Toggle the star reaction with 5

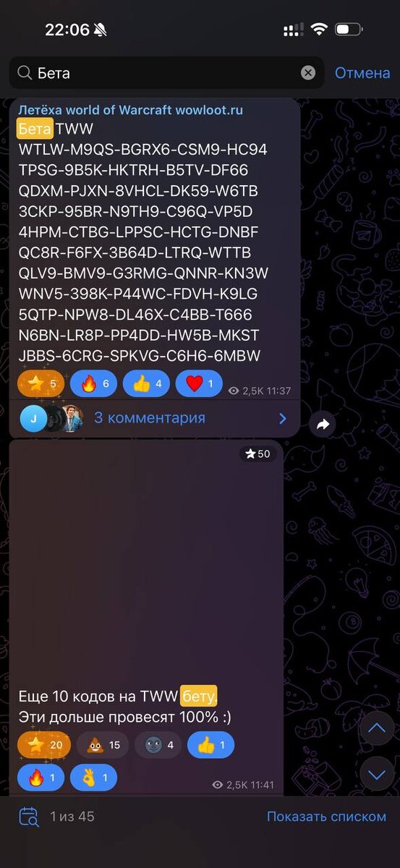pos(41,383)
